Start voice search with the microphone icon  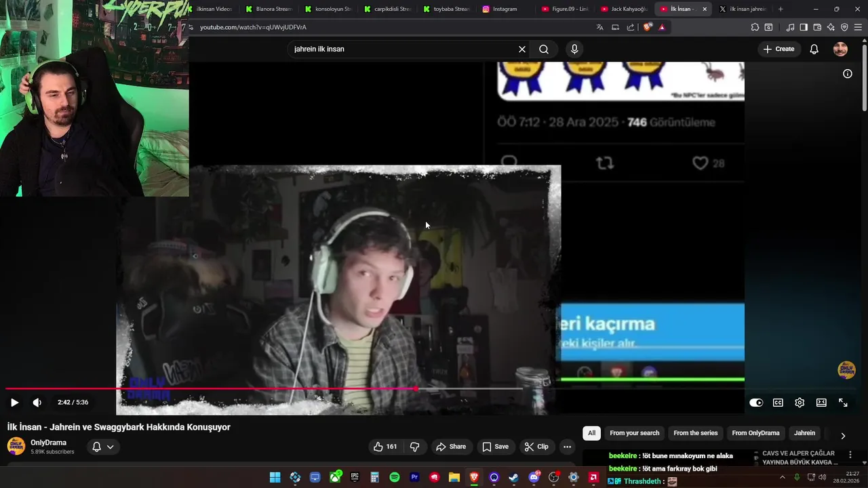[x=574, y=49]
